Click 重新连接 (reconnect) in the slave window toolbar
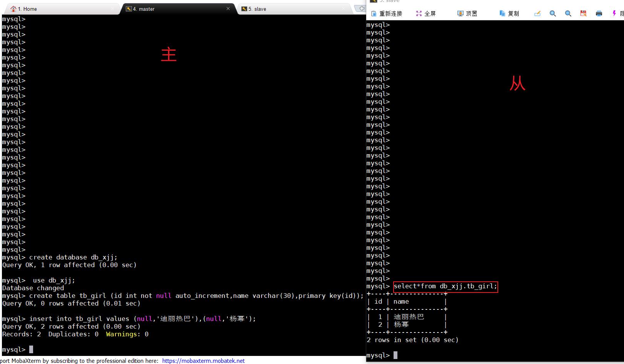 (387, 13)
